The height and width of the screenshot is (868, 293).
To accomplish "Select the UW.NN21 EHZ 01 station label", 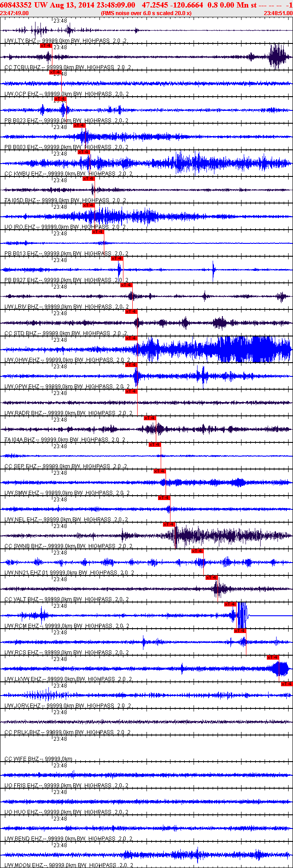I will click(26, 573).
